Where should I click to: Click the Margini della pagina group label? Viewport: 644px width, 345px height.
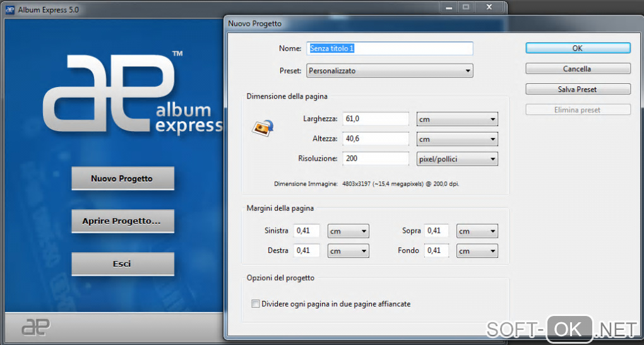(x=280, y=208)
